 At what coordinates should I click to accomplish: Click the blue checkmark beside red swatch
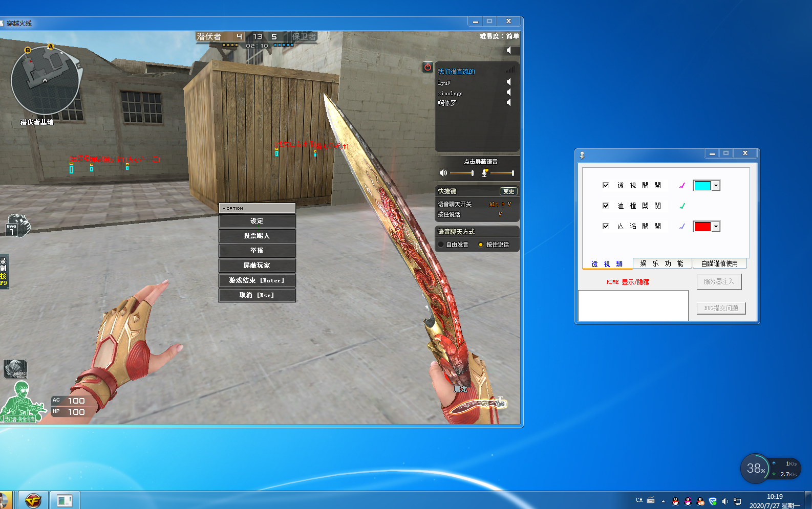click(x=682, y=226)
